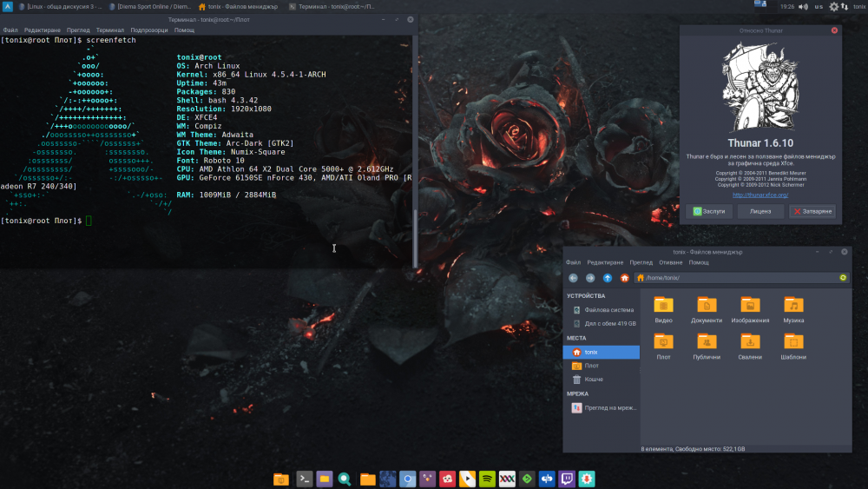868x489 pixels.
Task: Select Файлова система in Thunar sidebar
Action: coord(602,309)
